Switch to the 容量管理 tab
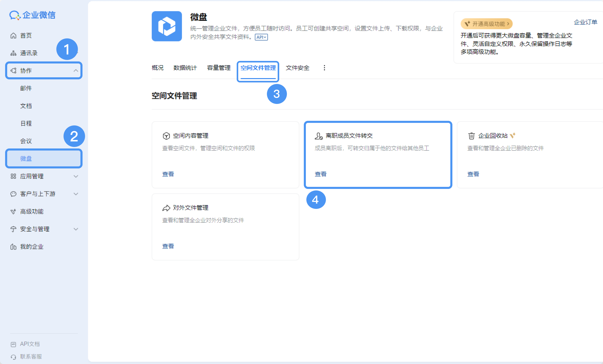This screenshot has height=364, width=603. 219,68
